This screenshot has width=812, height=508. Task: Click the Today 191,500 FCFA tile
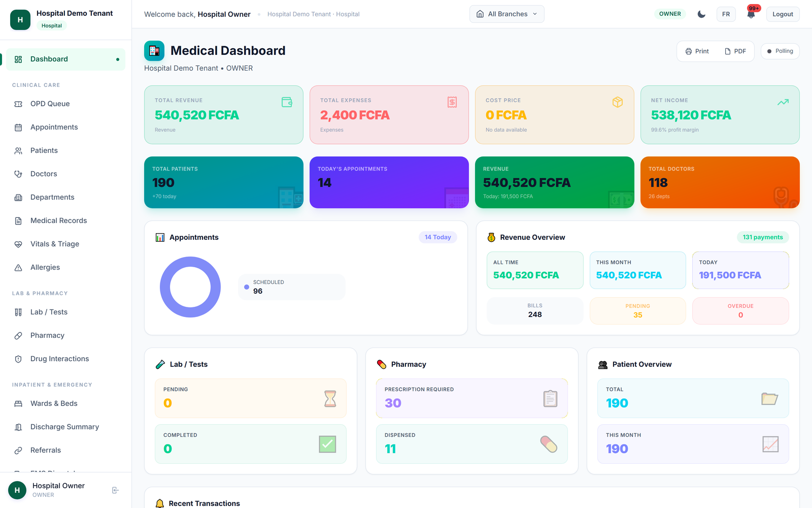(x=740, y=270)
